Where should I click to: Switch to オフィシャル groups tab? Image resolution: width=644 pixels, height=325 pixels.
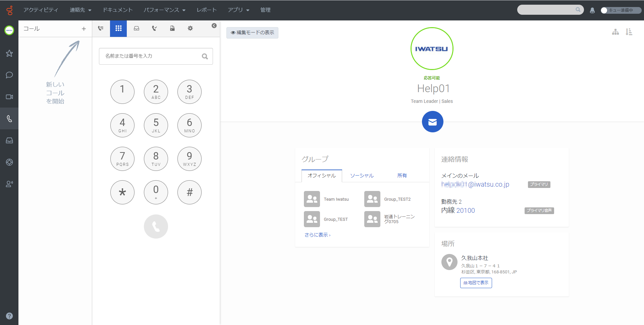[x=322, y=176]
